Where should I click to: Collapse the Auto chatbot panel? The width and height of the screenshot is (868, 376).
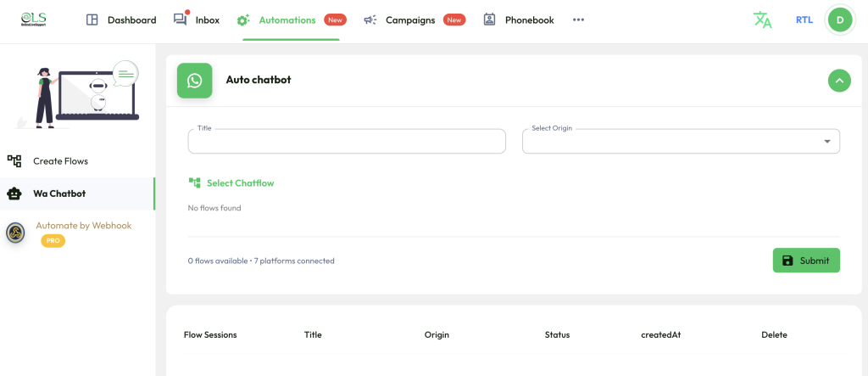(x=839, y=81)
